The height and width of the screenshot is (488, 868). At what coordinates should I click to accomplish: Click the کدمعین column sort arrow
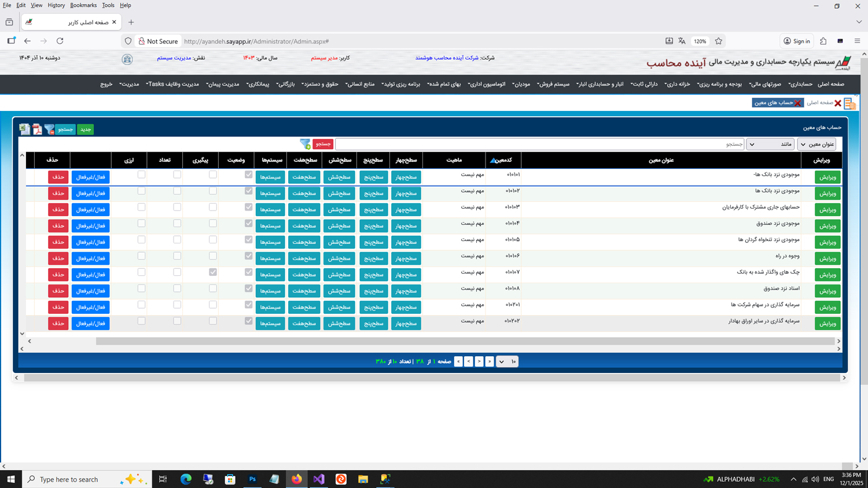(493, 161)
